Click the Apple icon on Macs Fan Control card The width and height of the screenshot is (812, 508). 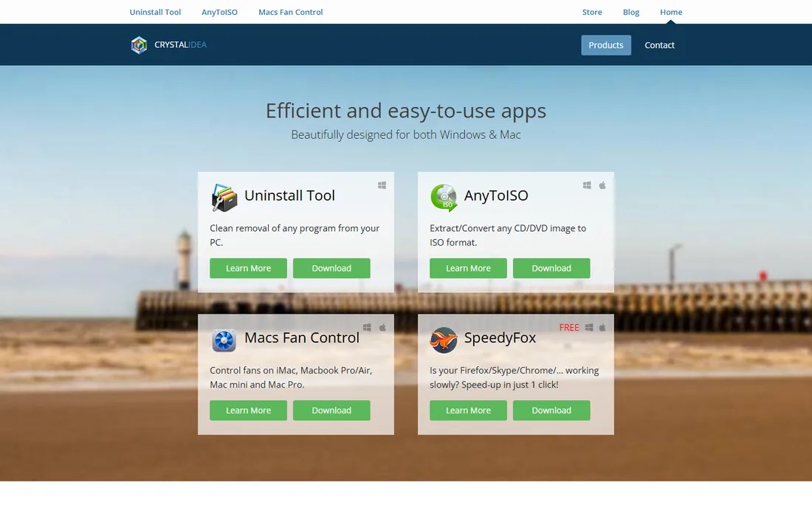pos(382,327)
